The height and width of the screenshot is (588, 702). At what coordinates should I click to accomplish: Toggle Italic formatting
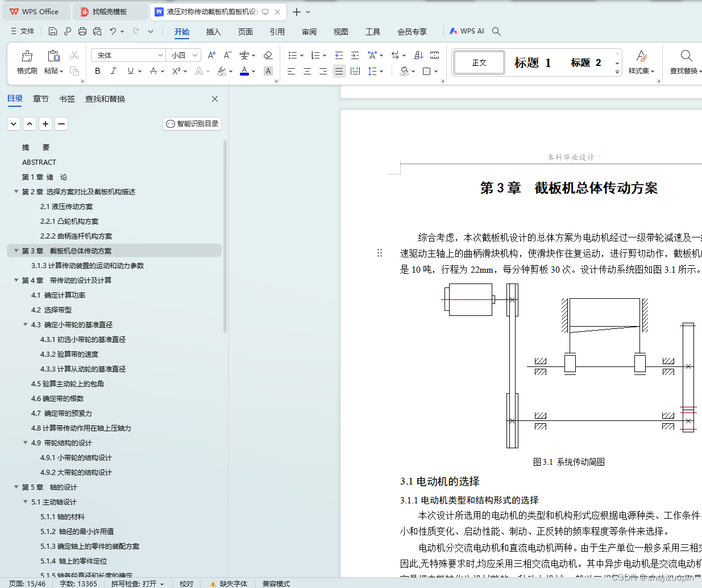coord(113,71)
